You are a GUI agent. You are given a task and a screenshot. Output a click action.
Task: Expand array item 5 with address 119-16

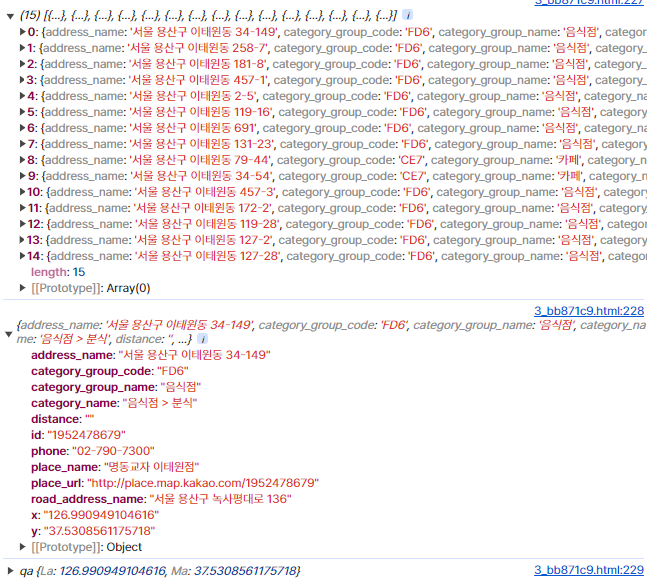coord(23,112)
